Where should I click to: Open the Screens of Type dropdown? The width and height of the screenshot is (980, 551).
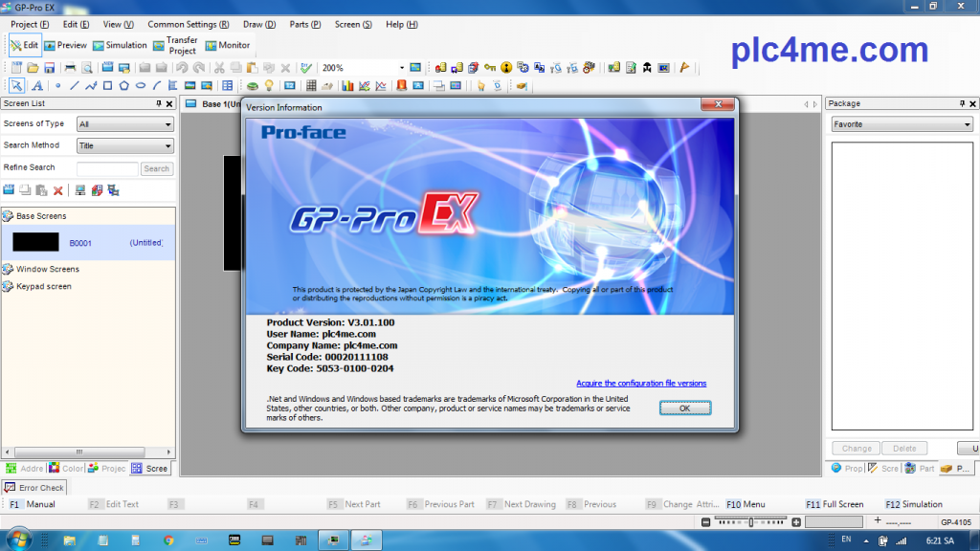(x=125, y=124)
